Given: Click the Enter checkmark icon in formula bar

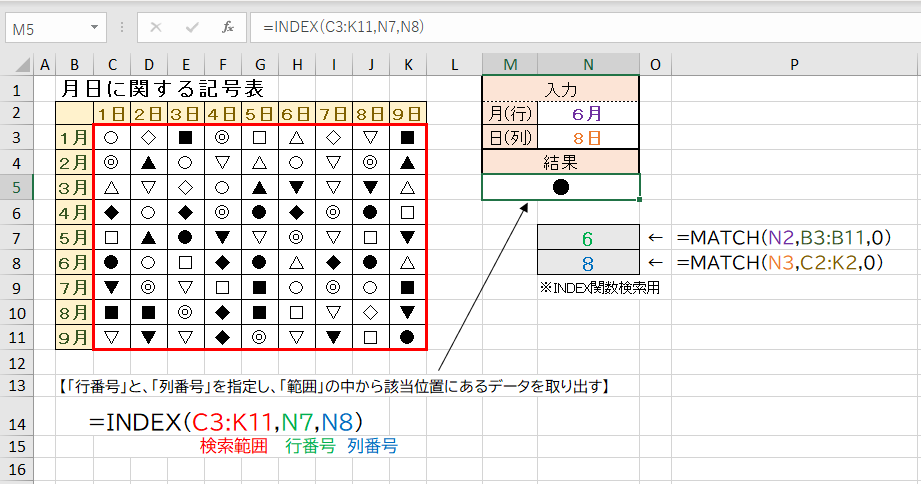Looking at the screenshot, I should pyautogui.click(x=192, y=27).
